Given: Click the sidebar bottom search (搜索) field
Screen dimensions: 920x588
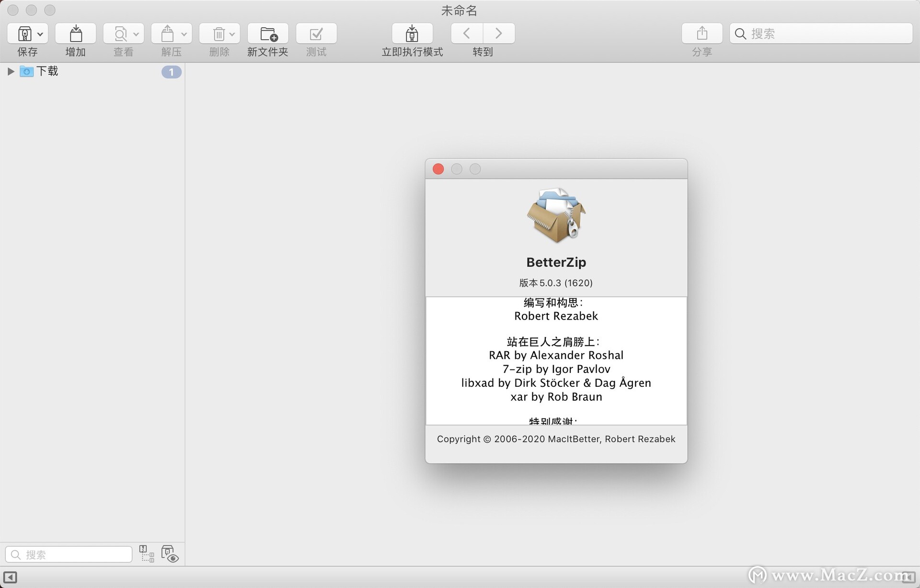Looking at the screenshot, I should pyautogui.click(x=69, y=554).
